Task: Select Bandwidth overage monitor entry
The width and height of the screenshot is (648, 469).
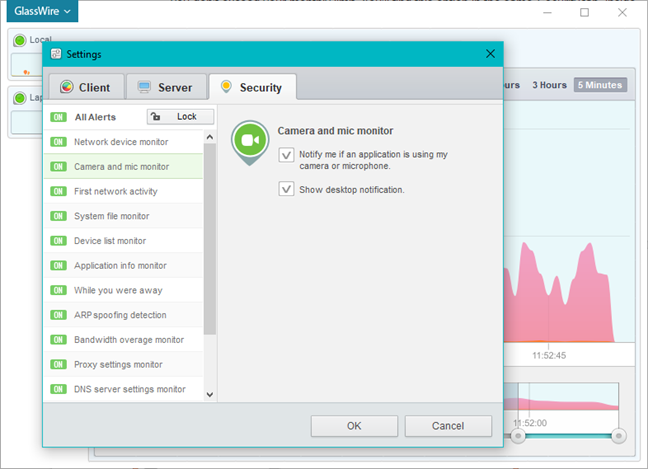Action: [124, 340]
